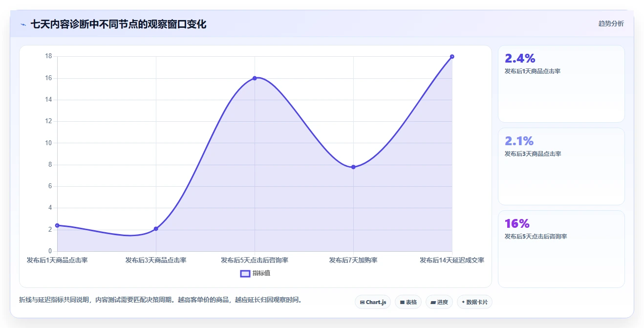Click the data point for 发布后3天商品点击率
The width and height of the screenshot is (644, 328).
156,229
